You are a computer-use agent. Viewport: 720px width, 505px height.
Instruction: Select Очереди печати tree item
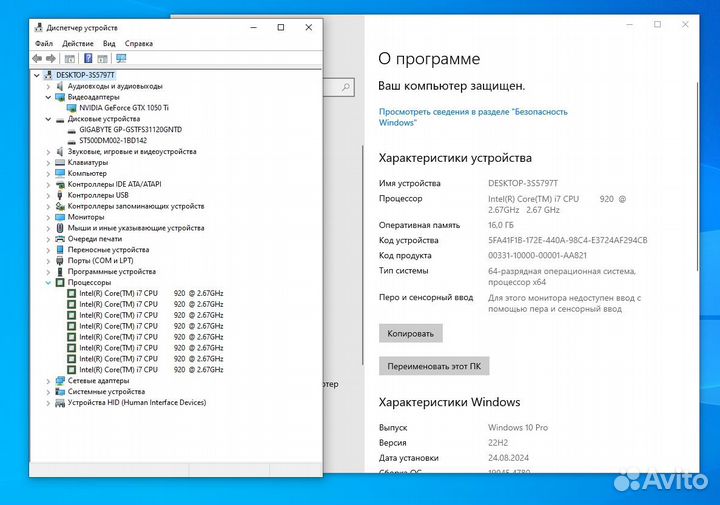[95, 239]
